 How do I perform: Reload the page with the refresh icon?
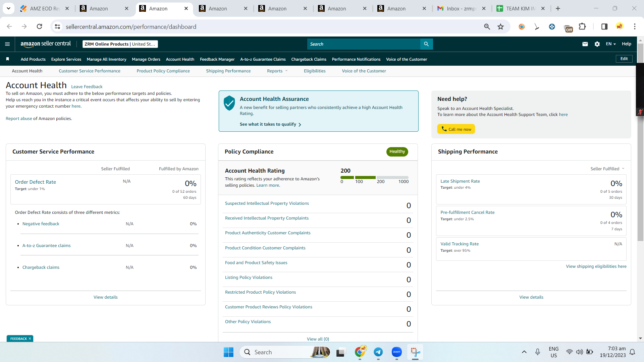pyautogui.click(x=39, y=26)
